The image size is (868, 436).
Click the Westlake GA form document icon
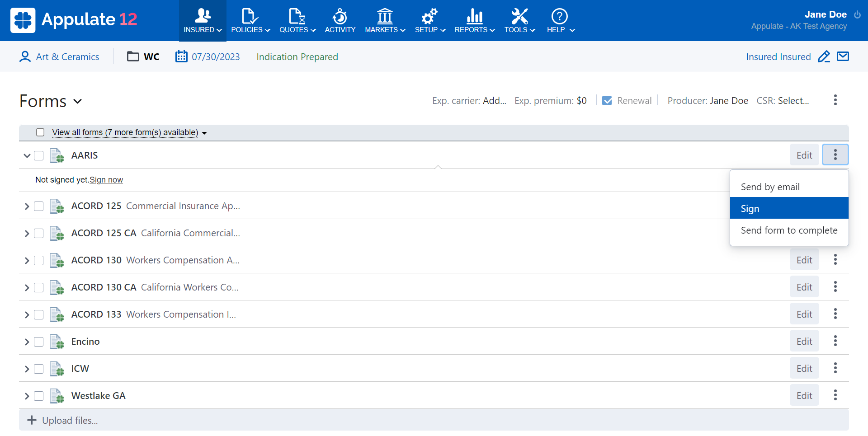coord(57,396)
